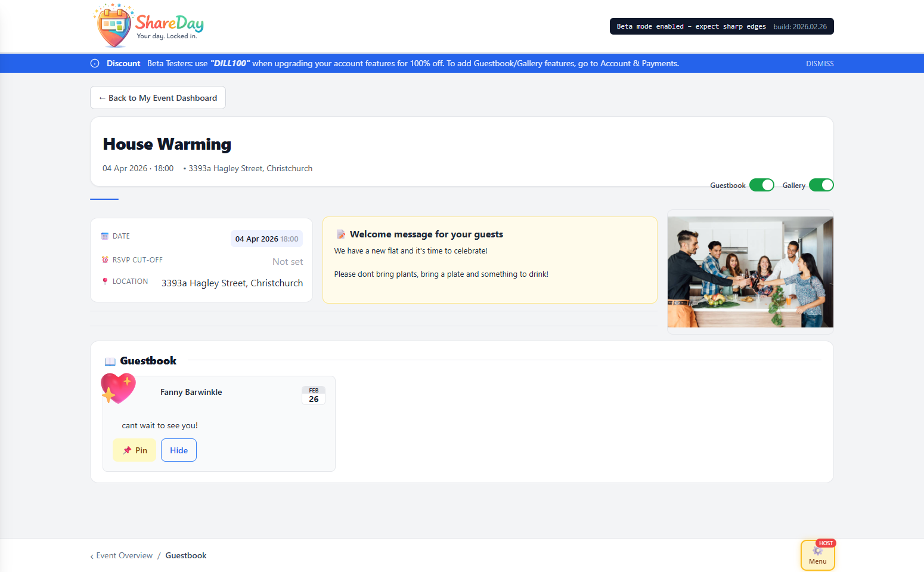
Task: Click the chevron before Event Overview breadcrumb
Action: tap(91, 555)
